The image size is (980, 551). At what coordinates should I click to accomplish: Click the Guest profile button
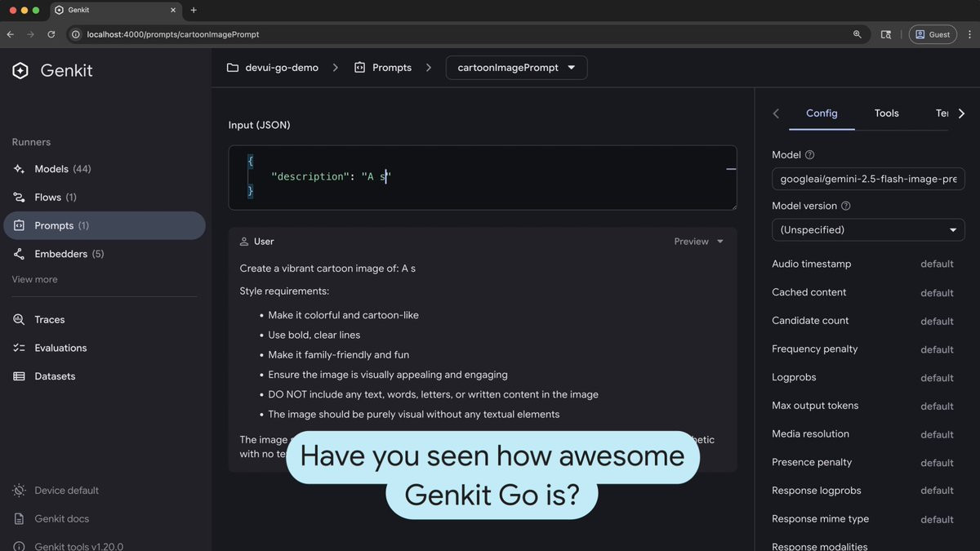click(933, 34)
